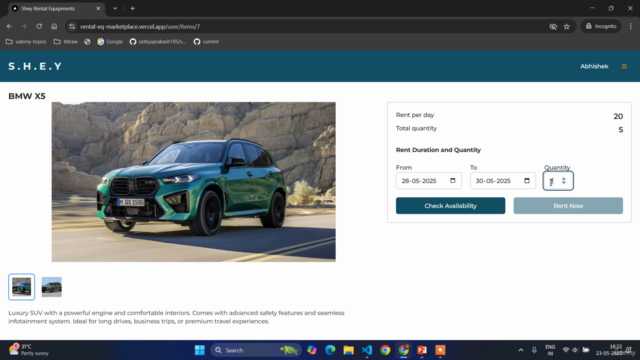Open the Google bookmark
The width and height of the screenshot is (640, 360).
(110, 42)
